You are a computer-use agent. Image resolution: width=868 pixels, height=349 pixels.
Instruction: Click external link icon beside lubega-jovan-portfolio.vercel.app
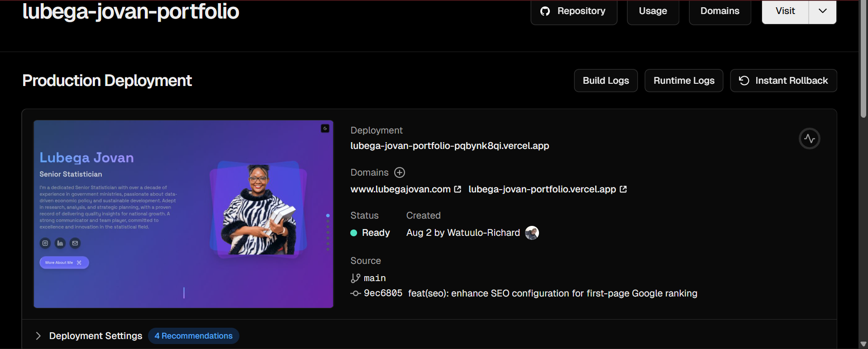coord(623,189)
